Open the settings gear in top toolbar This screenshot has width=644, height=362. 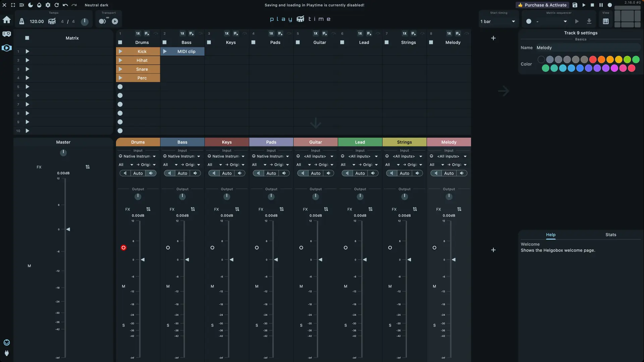48,5
